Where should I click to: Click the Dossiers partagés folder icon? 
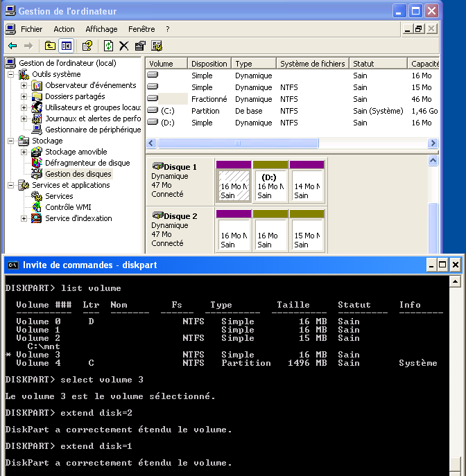click(x=37, y=96)
